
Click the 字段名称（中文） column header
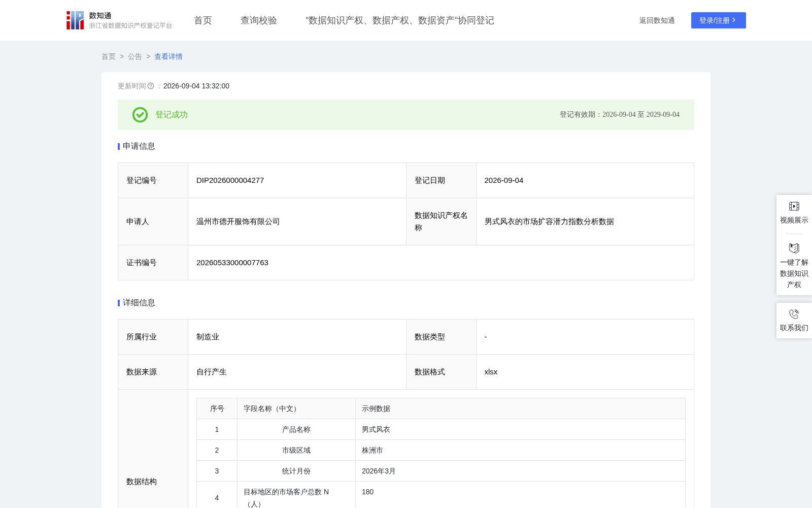pos(296,408)
